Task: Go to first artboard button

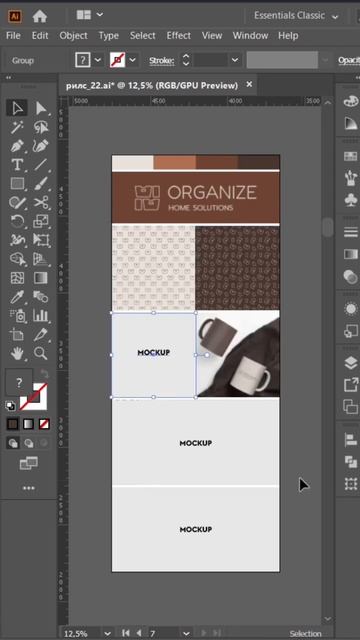Action: (126, 633)
